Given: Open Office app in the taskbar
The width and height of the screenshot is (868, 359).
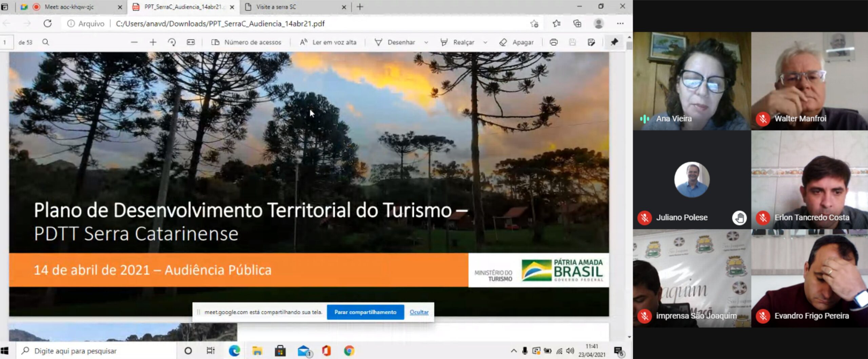Looking at the screenshot, I should [x=326, y=351].
